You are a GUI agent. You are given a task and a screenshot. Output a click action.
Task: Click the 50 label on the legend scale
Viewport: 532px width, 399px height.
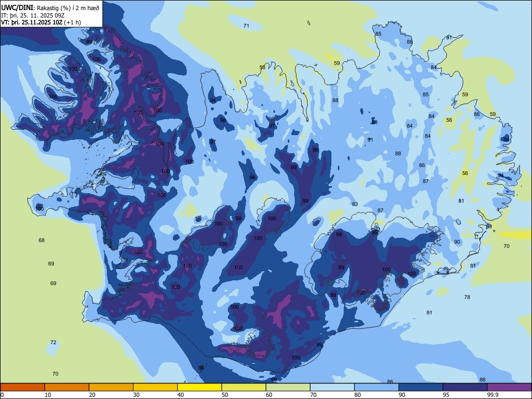pos(225,395)
